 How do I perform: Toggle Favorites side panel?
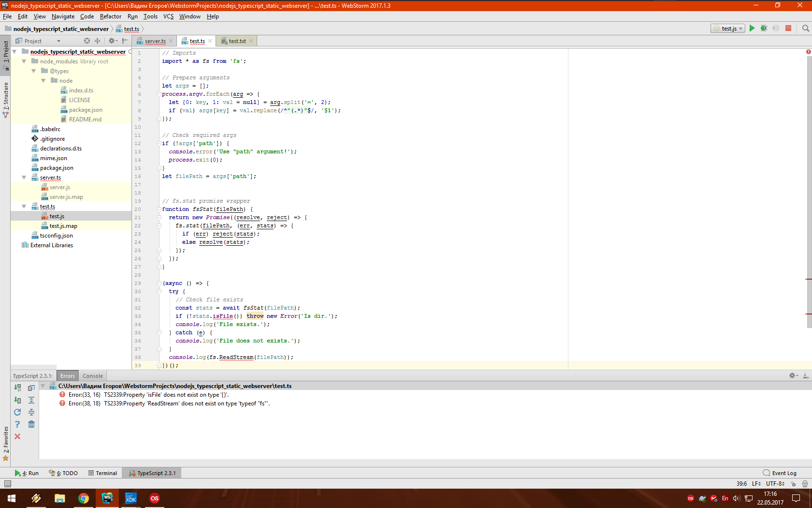6,444
